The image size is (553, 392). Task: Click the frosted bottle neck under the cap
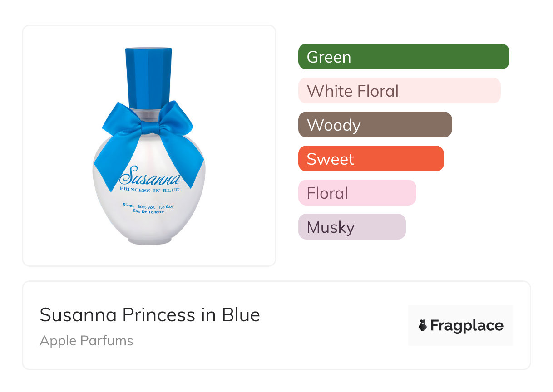[149, 113]
